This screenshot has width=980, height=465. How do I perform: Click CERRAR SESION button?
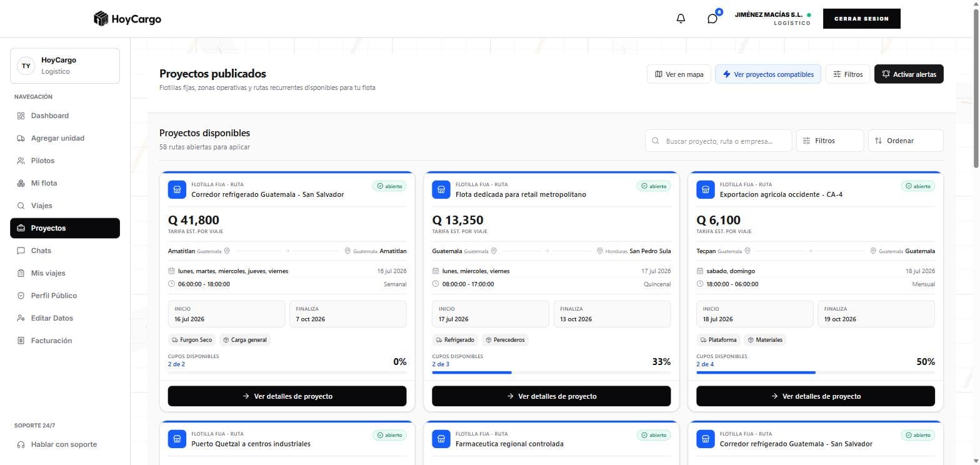click(861, 19)
